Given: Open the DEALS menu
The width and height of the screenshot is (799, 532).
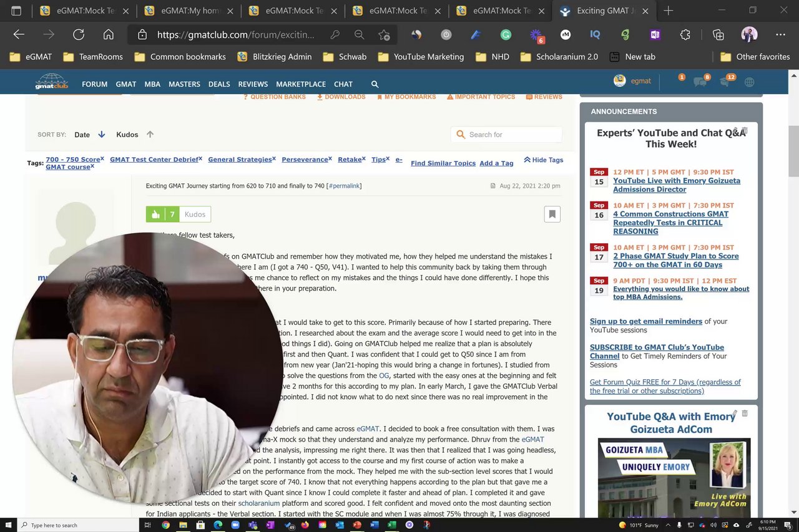Looking at the screenshot, I should point(219,84).
